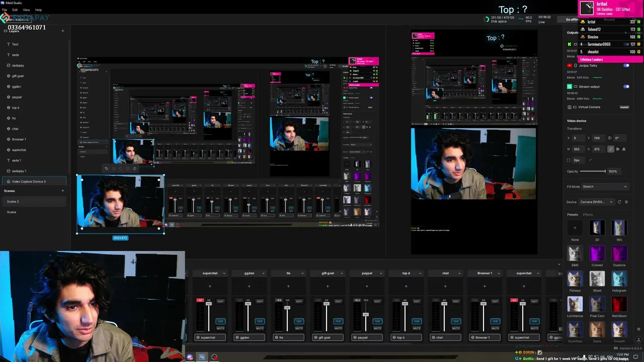Enable CUE on the gift goat channel
Viewport: 644px width, 362px height.
pos(338,321)
